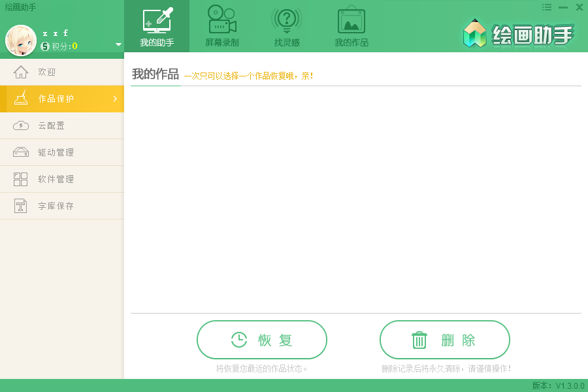Minimize the 绘画助手 window
588x392 pixels.
coord(563,7)
